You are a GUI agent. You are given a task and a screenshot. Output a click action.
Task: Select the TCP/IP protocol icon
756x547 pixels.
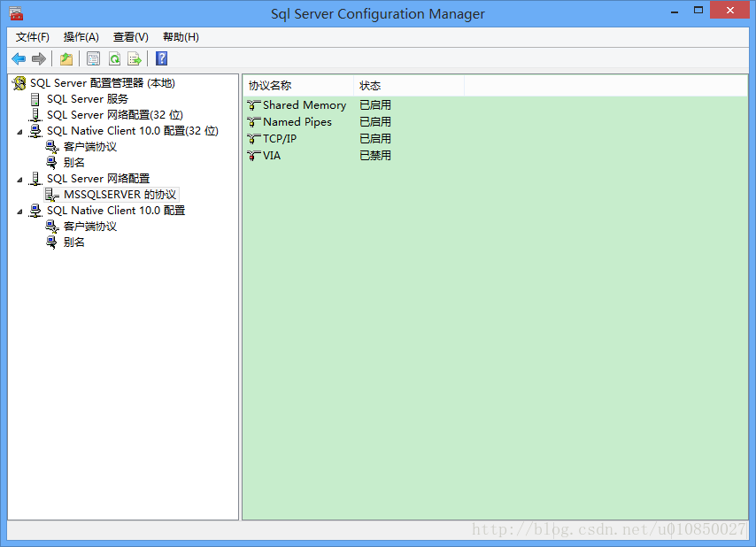(x=254, y=139)
